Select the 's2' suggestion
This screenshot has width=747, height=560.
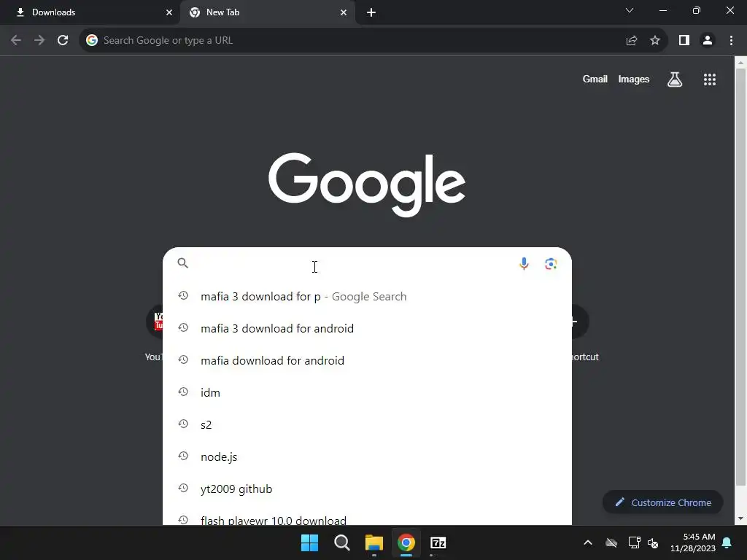tap(367, 425)
